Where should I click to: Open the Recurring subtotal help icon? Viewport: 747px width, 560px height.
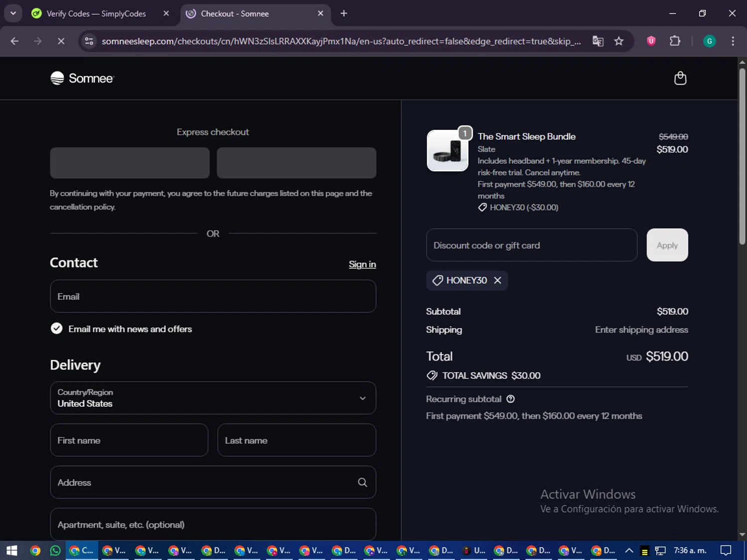[x=510, y=399]
